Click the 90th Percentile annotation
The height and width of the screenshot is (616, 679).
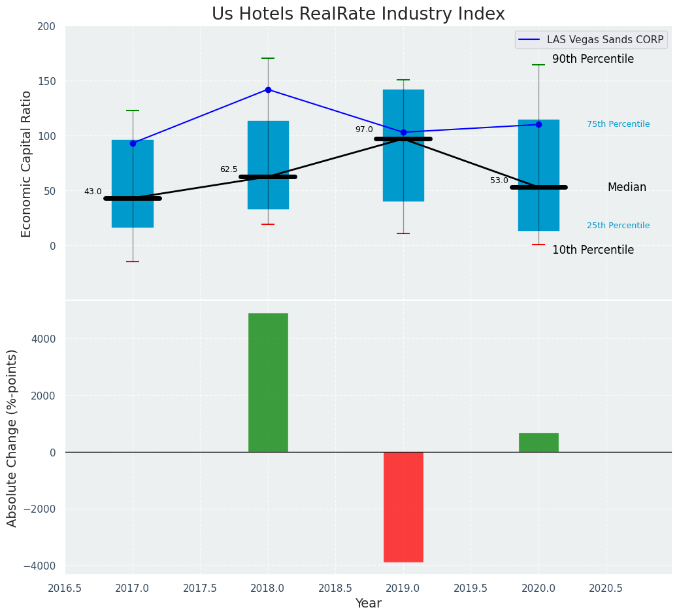(x=593, y=60)
